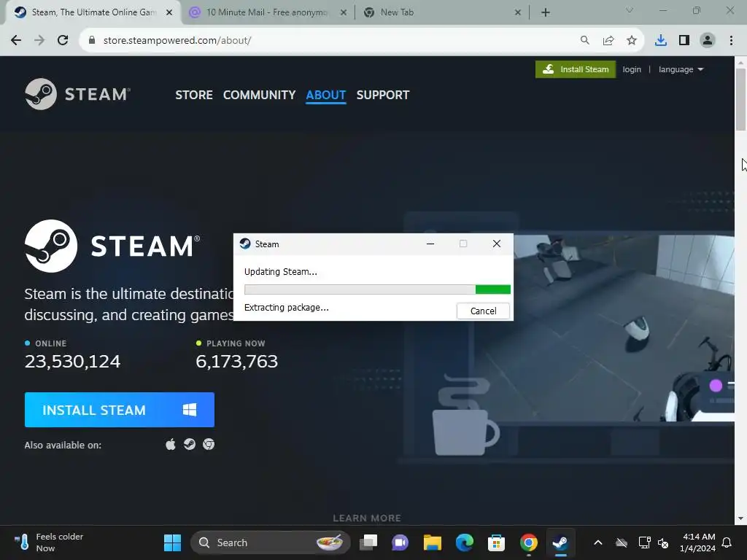747x560 pixels.
Task: Open the SUPPORT navigation item
Action: [382, 95]
